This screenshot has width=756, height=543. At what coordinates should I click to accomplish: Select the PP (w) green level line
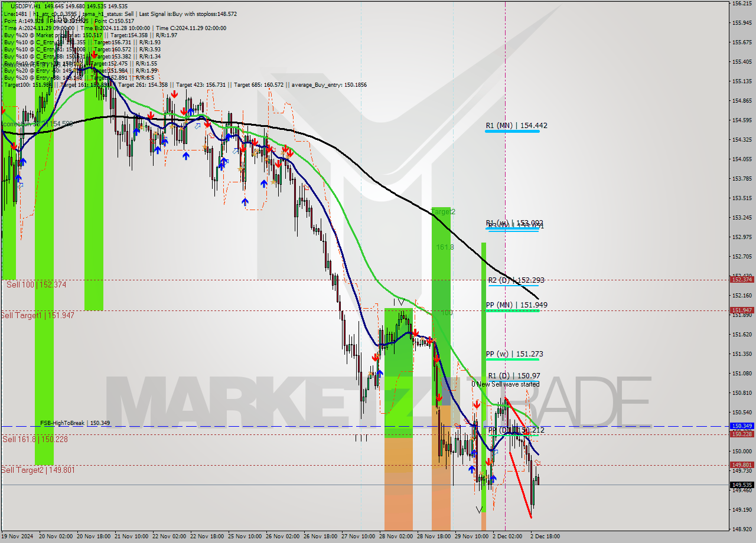coord(512,359)
